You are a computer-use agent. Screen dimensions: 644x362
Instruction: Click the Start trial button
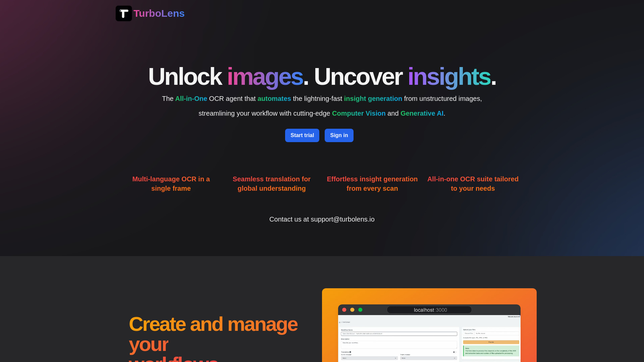pyautogui.click(x=302, y=135)
